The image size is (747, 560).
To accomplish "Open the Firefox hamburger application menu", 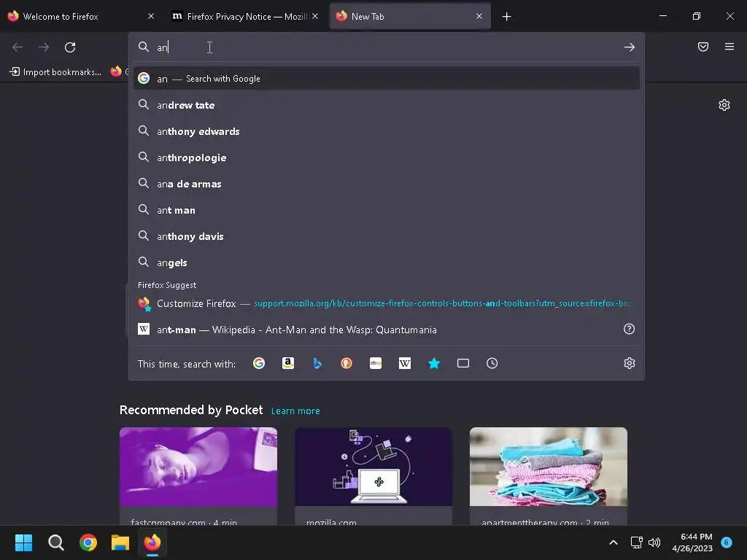I will pos(729,47).
